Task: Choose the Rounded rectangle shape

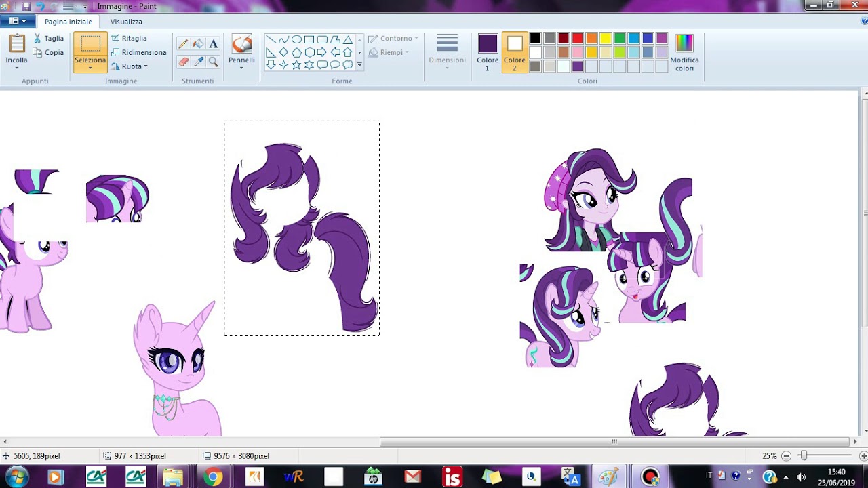Action: pyautogui.click(x=322, y=39)
